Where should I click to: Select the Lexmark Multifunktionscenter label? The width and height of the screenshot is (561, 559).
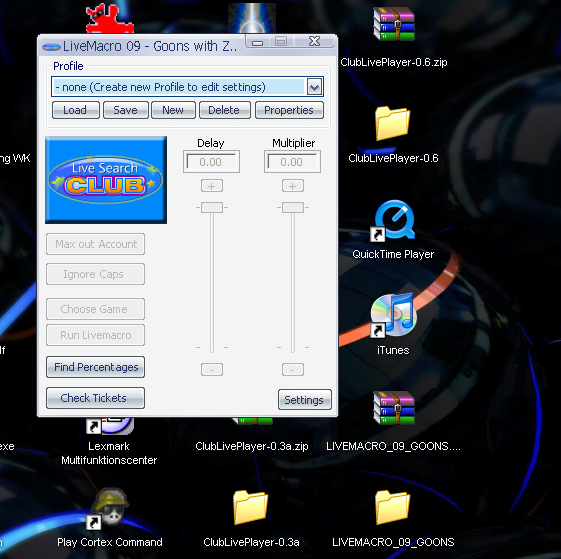pyautogui.click(x=109, y=453)
